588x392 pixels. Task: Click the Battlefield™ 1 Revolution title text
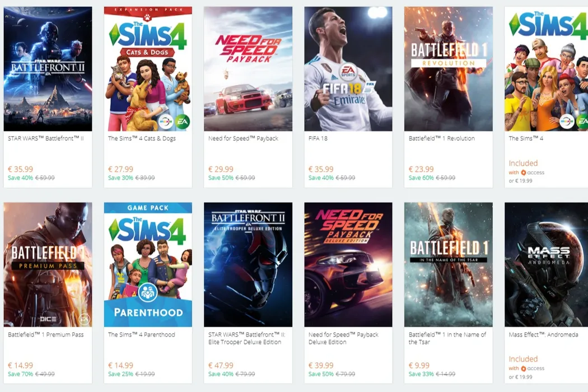point(442,138)
